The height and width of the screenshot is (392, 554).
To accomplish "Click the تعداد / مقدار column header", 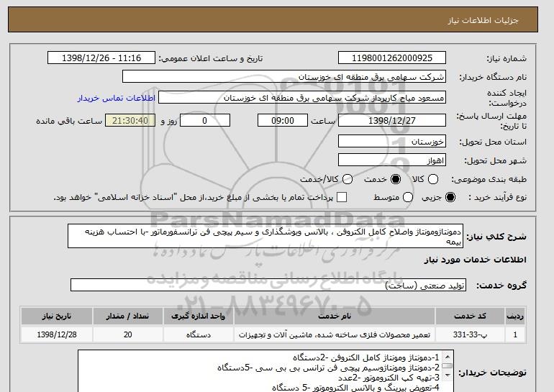I will [x=127, y=316].
